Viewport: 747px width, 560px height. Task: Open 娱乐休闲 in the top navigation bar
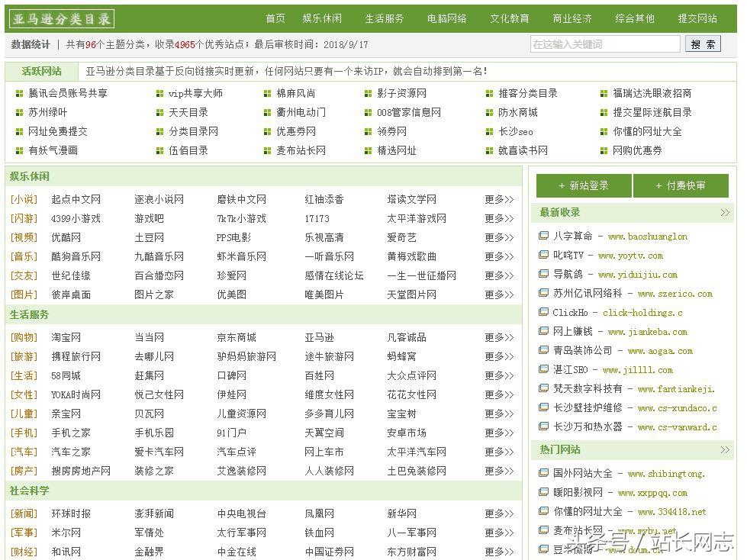[322, 18]
